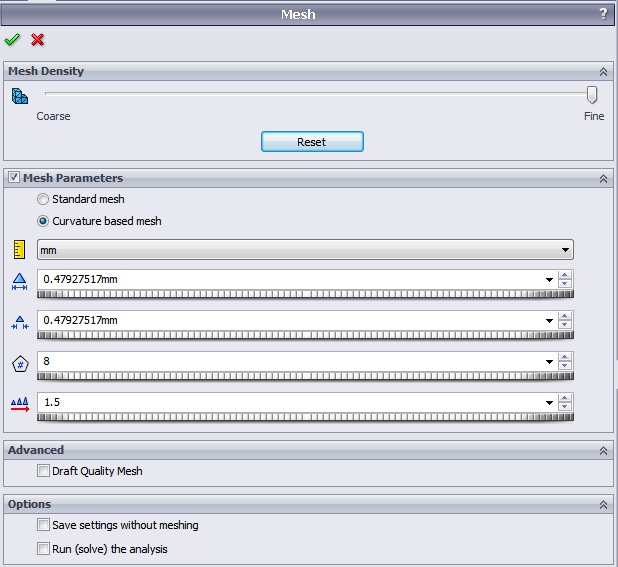
Task: Click the maximum element size input field
Action: [290, 279]
